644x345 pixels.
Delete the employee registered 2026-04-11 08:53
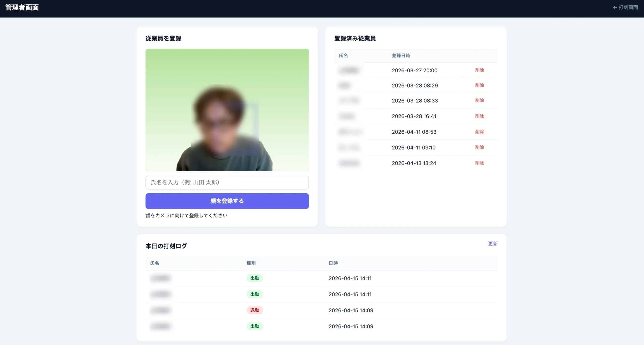(479, 132)
